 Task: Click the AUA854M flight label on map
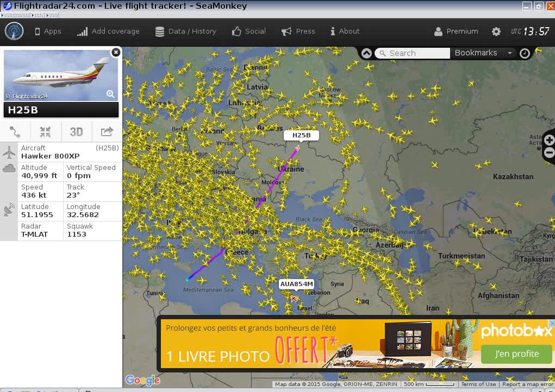297,284
